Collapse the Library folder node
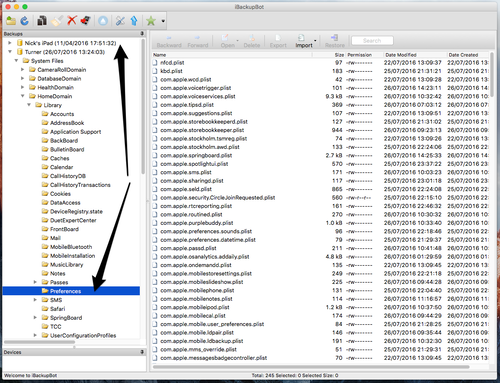500x383 pixels. pos(29,105)
